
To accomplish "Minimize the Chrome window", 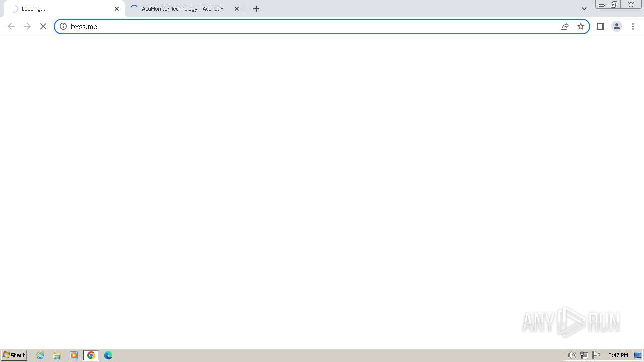I will (602, 5).
